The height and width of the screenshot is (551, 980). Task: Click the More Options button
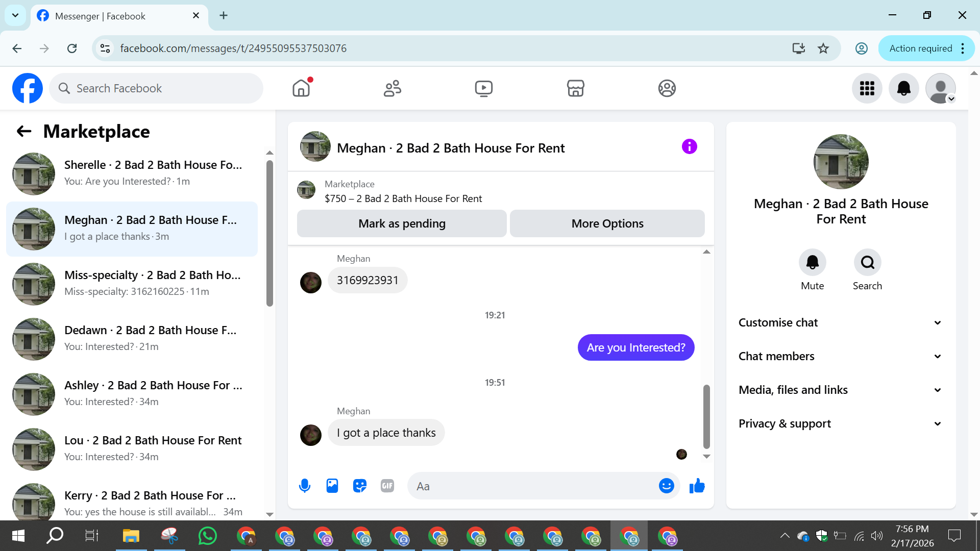(607, 223)
